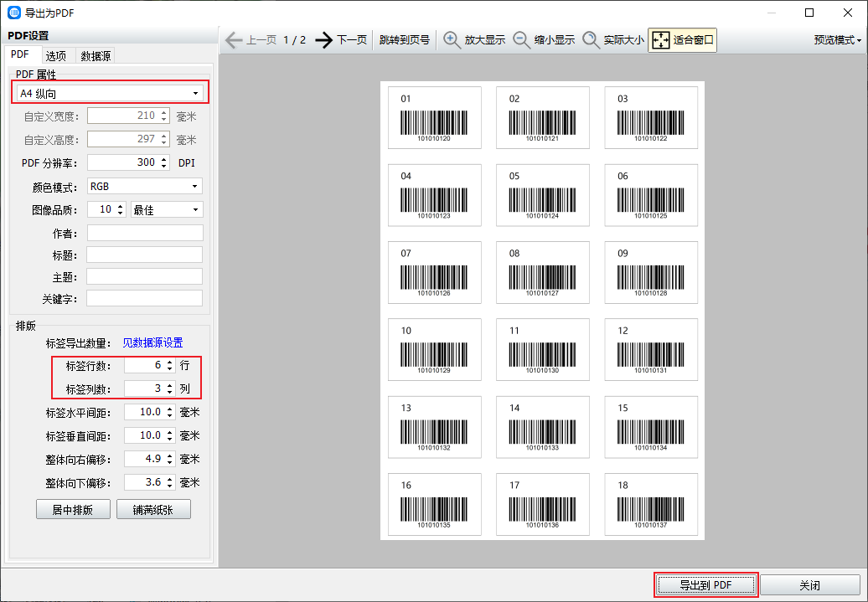Image resolution: width=868 pixels, height=602 pixels.
Task: Click the zoom out magnifier icon
Action: pyautogui.click(x=521, y=40)
